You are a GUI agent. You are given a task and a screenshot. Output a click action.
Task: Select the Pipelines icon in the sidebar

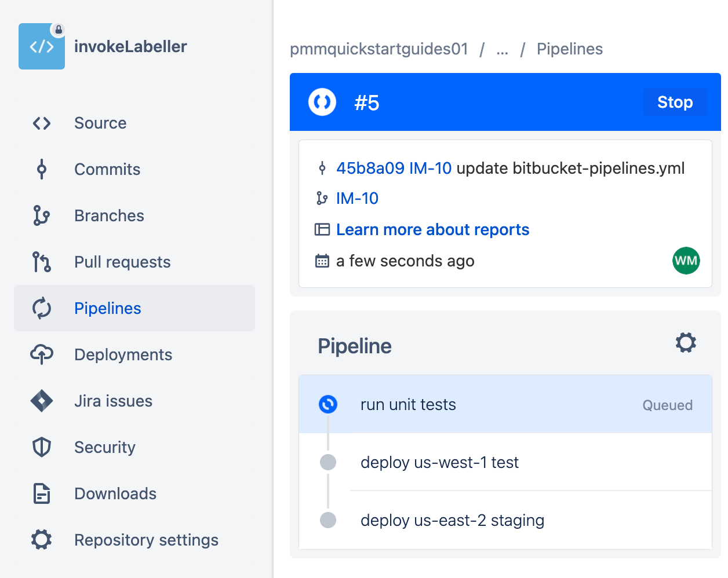[41, 308]
